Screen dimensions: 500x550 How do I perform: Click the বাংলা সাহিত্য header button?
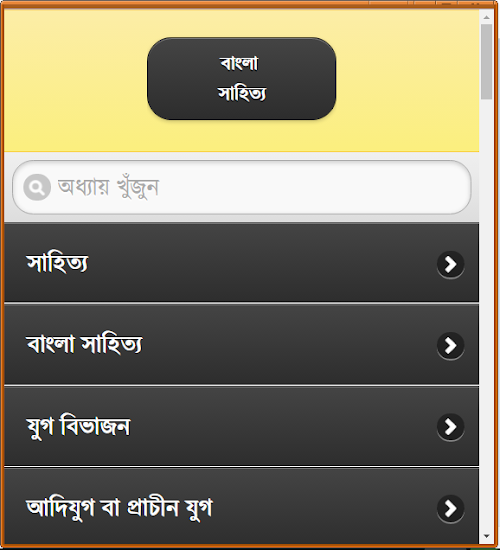click(x=241, y=79)
